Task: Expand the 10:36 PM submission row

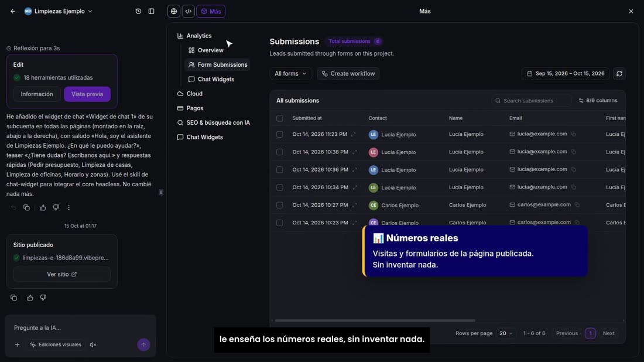Action: (x=355, y=170)
